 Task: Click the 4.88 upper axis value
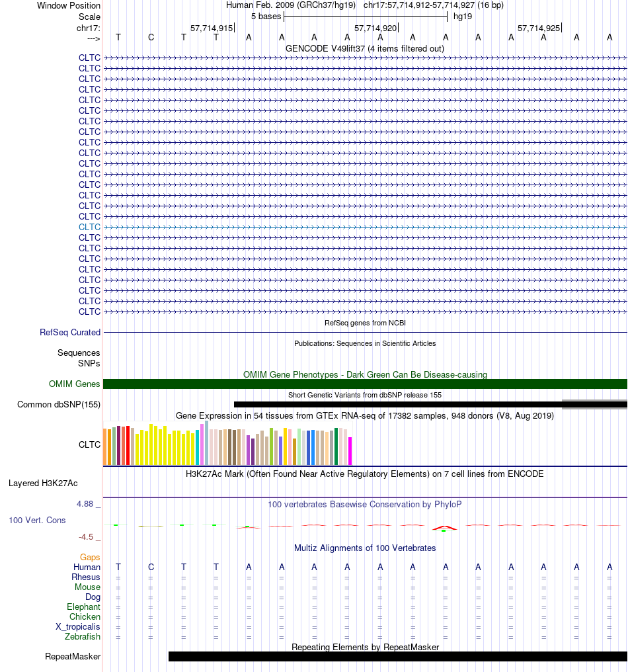pyautogui.click(x=85, y=504)
